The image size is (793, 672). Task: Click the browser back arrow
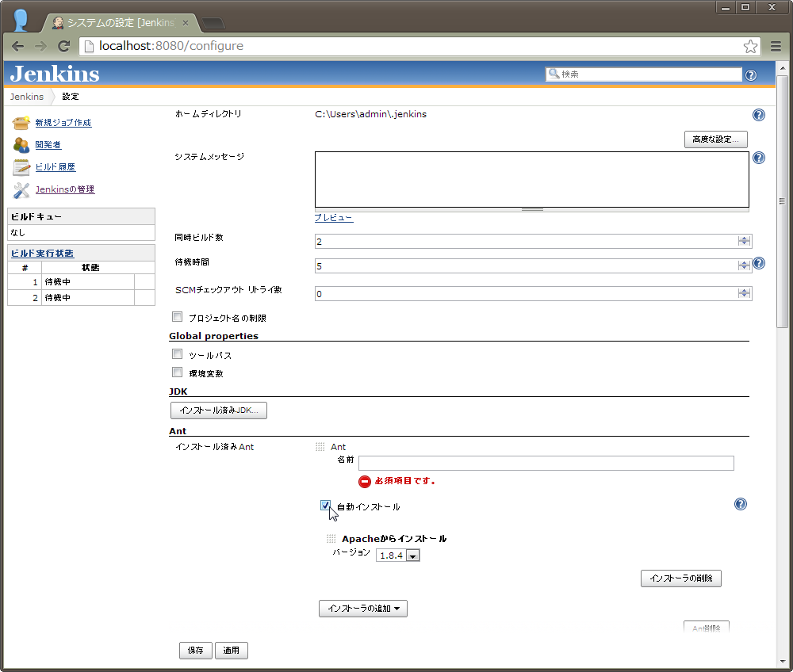click(17, 47)
